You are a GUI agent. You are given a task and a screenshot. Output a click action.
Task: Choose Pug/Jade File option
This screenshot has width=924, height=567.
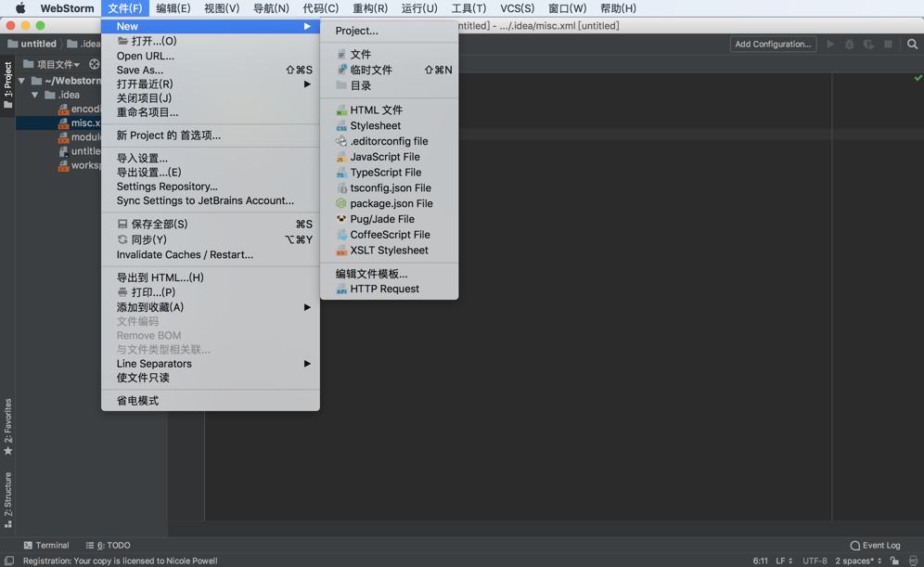click(389, 219)
